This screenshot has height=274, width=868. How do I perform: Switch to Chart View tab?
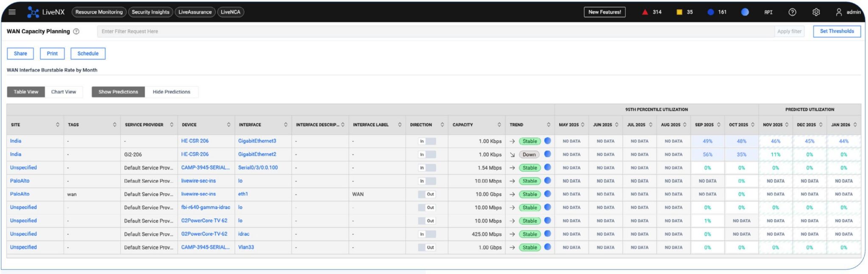tap(64, 92)
